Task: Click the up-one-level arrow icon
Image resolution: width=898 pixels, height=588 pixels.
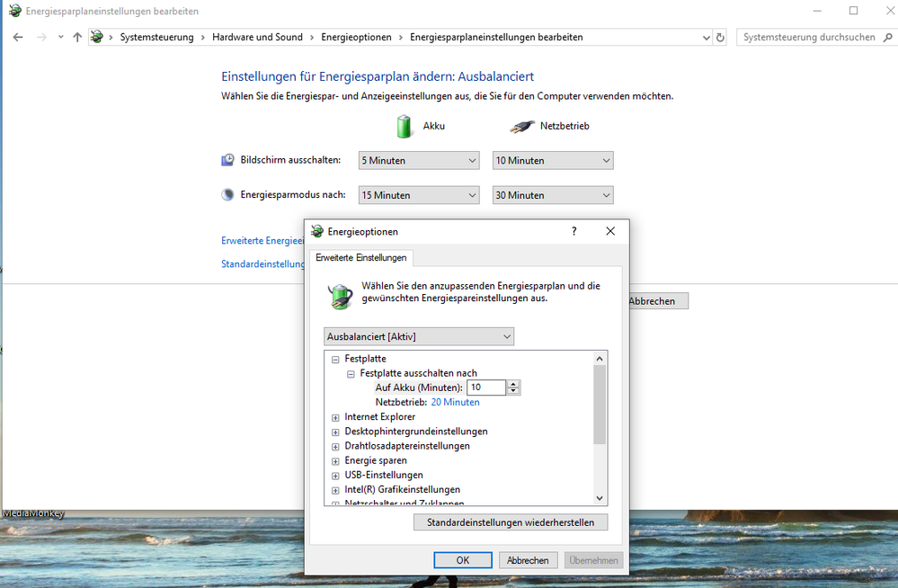Action: 77,38
